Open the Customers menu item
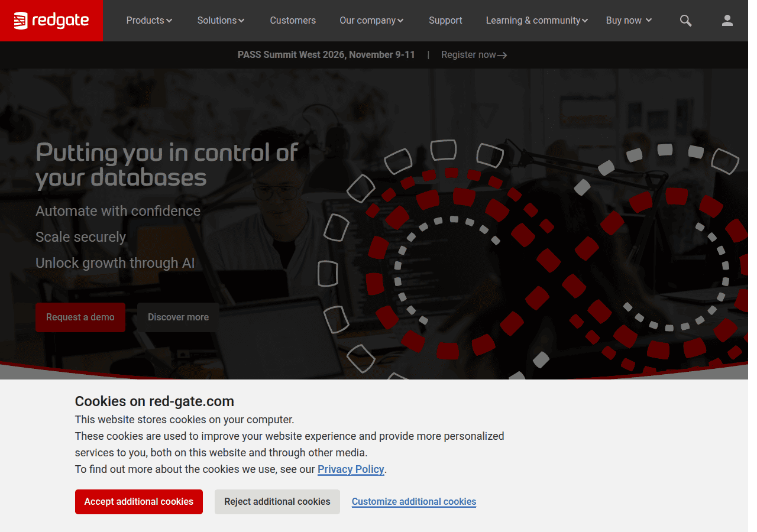This screenshot has width=757, height=532. 293,20
